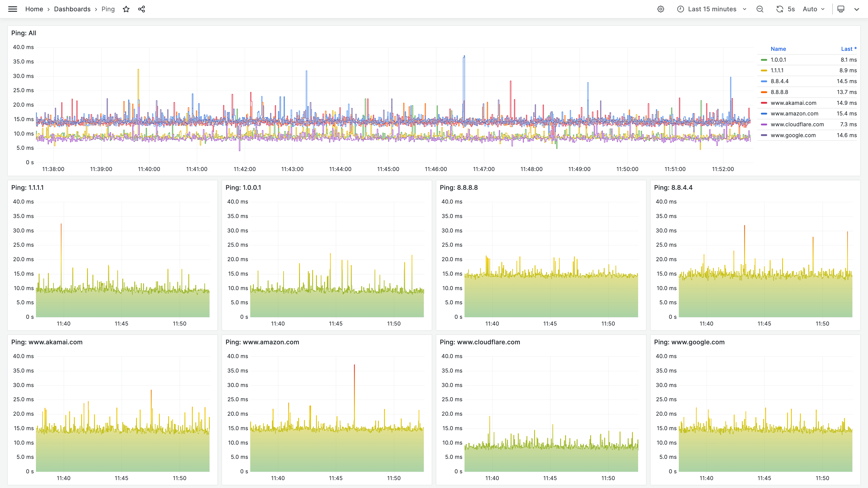Star the Ping dashboard as favorite

126,9
